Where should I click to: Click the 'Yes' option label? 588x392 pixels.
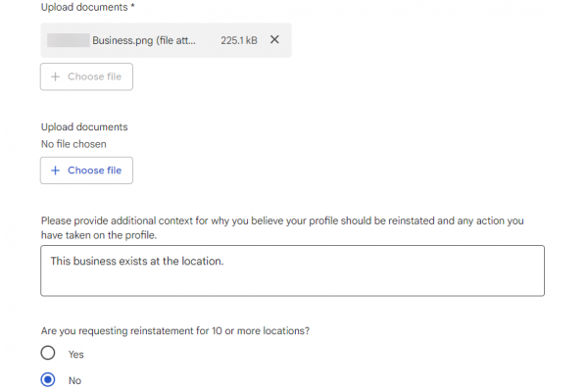click(76, 354)
